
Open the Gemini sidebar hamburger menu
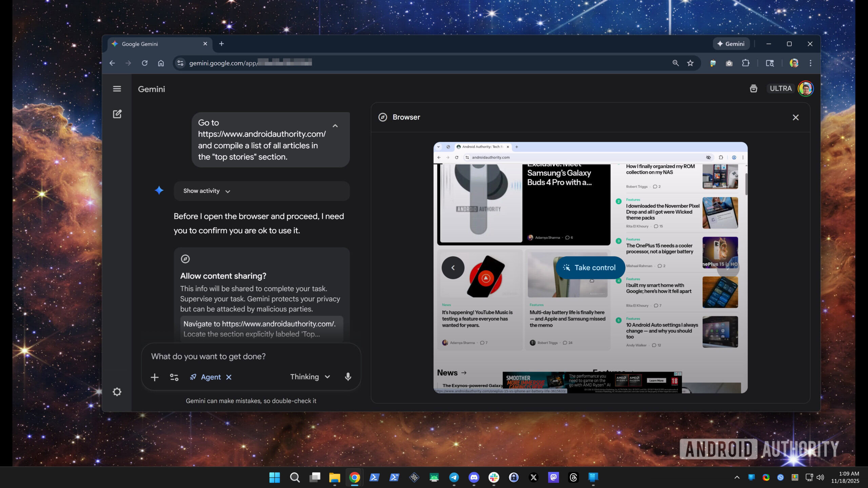coord(117,89)
